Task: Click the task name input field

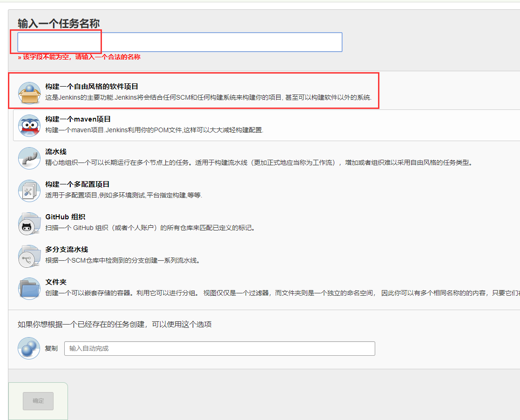Action: pyautogui.click(x=180, y=42)
